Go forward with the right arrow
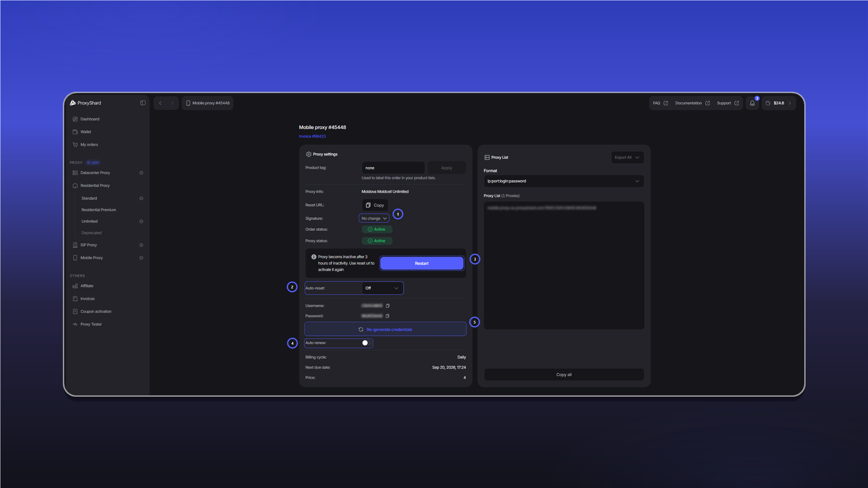Image resolution: width=868 pixels, height=488 pixels. (172, 103)
